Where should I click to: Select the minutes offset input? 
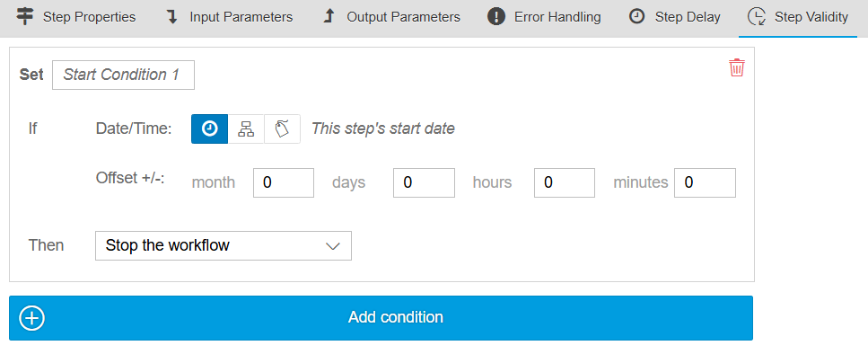(705, 182)
